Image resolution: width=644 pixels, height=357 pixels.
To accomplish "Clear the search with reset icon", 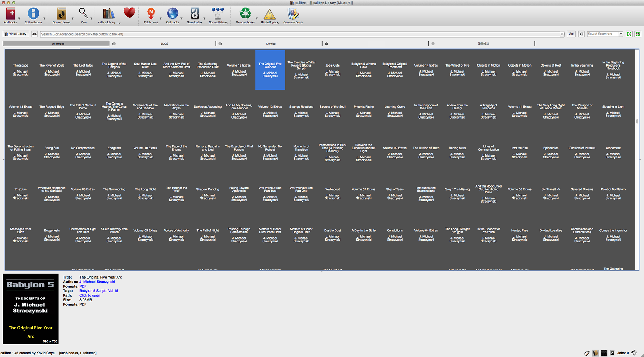I will [x=581, y=34].
